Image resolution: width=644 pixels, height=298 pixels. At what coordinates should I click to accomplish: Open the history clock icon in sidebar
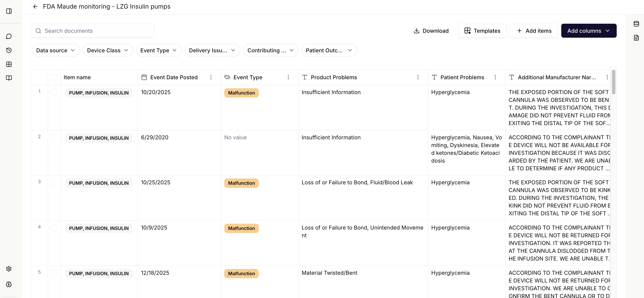tap(9, 50)
